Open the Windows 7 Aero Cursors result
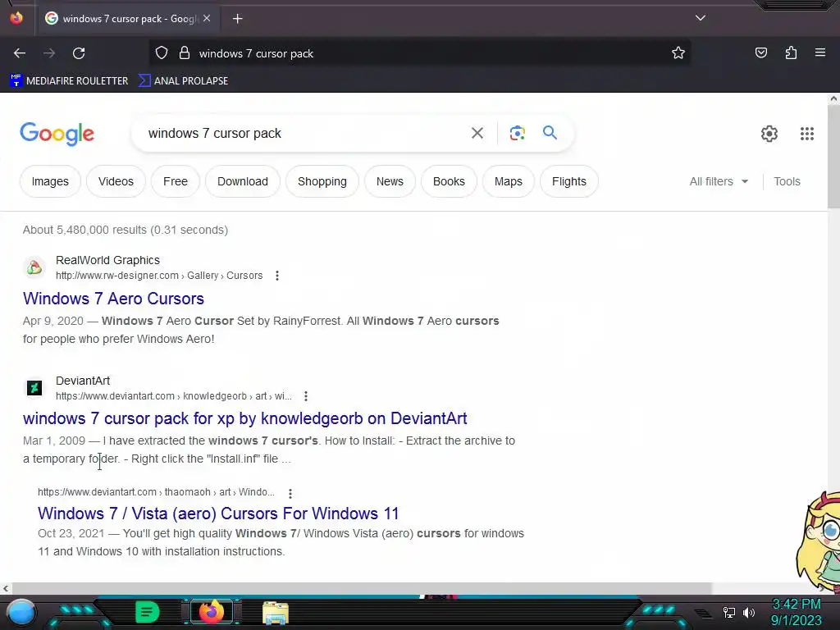The width and height of the screenshot is (840, 630). point(113,299)
